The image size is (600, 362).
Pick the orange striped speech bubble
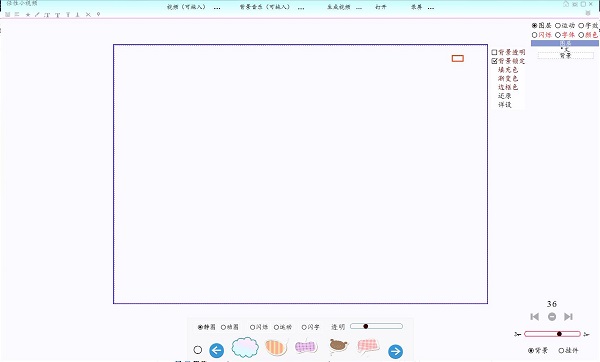click(x=276, y=347)
